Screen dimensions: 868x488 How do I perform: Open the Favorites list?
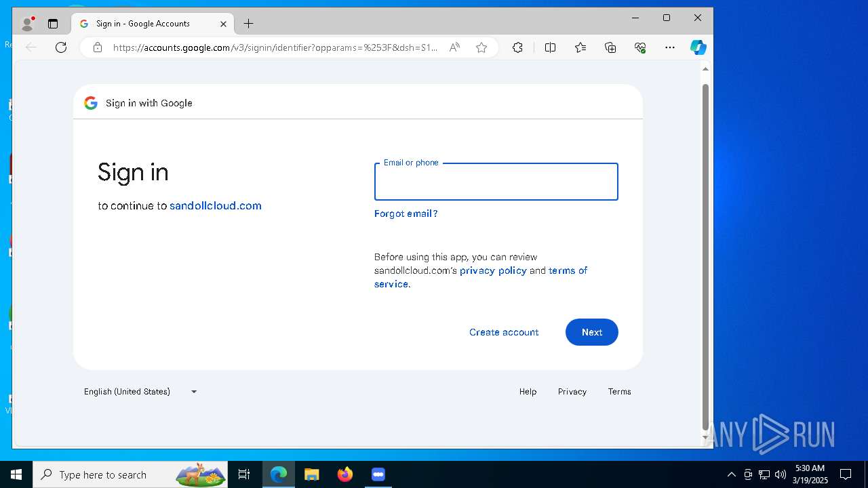[x=580, y=47]
